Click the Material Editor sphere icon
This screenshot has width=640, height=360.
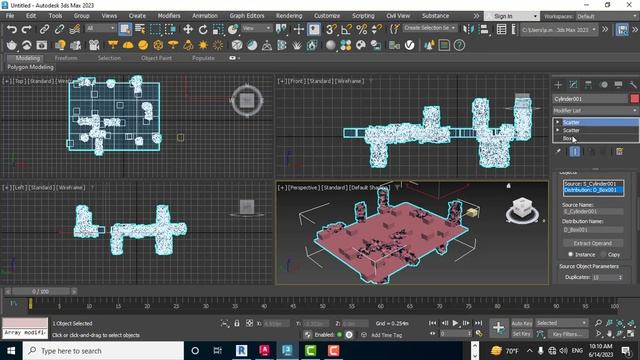[x=331, y=45]
